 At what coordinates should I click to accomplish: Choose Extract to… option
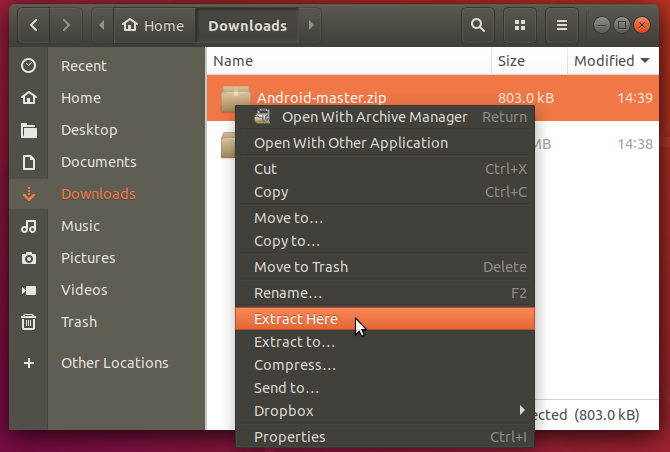coord(385,342)
